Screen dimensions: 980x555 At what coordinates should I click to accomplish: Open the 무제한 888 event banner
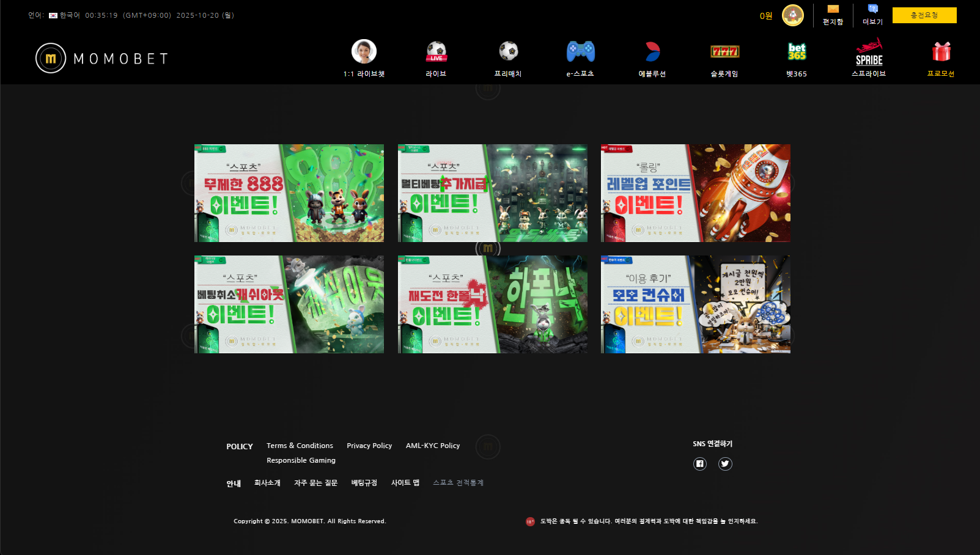(289, 193)
